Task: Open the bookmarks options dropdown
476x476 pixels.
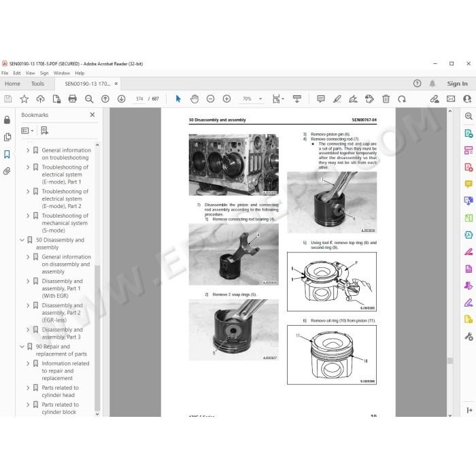Action: click(27, 131)
